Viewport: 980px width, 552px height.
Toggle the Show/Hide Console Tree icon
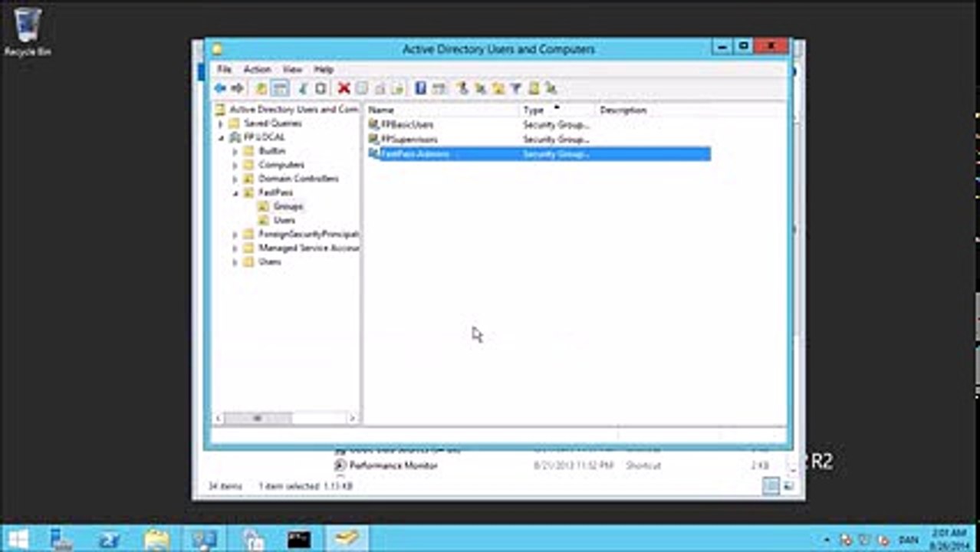(x=281, y=88)
